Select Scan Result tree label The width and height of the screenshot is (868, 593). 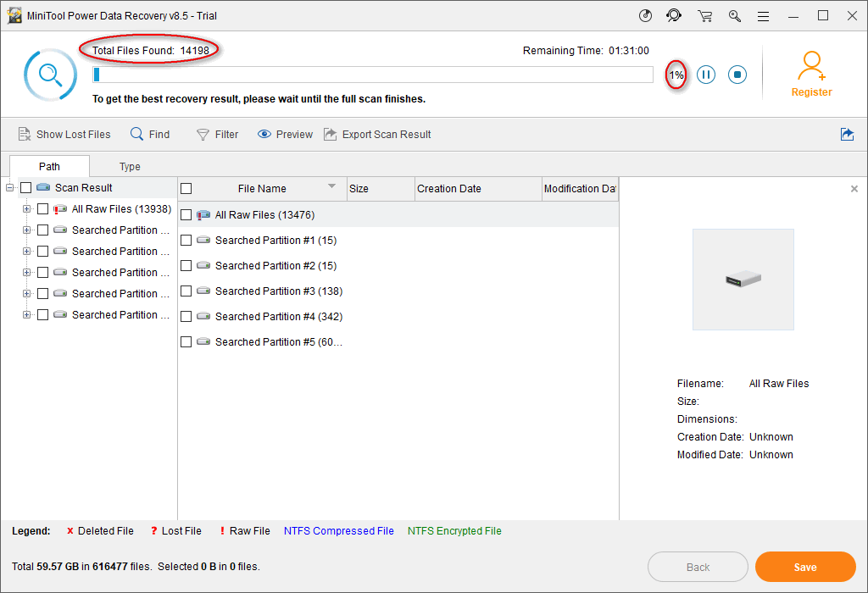tap(84, 188)
